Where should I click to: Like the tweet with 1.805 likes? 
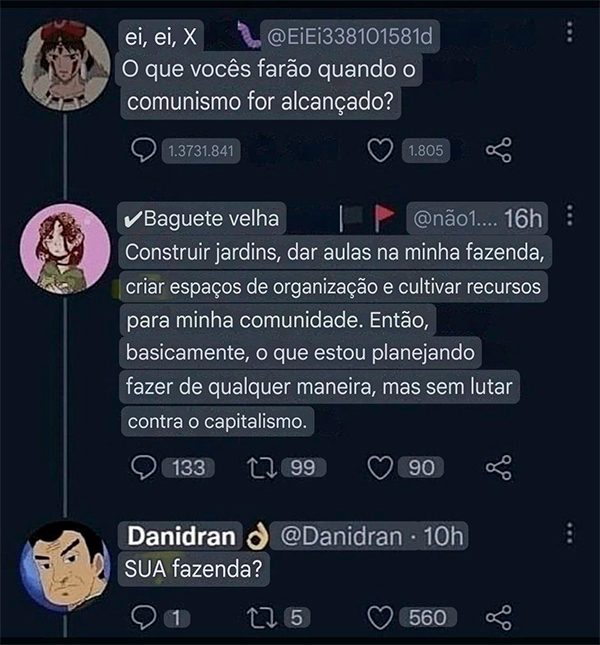pyautogui.click(x=380, y=150)
